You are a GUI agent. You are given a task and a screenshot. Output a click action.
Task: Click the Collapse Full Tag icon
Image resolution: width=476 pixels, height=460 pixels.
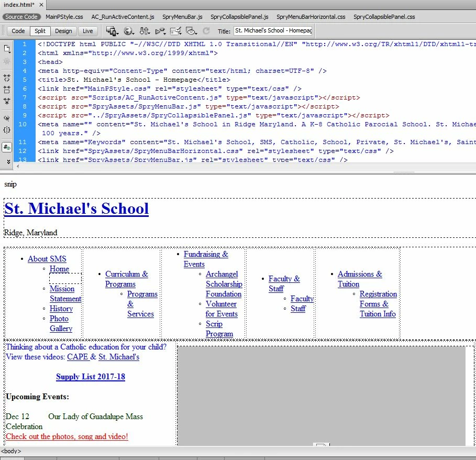pyautogui.click(x=7, y=78)
